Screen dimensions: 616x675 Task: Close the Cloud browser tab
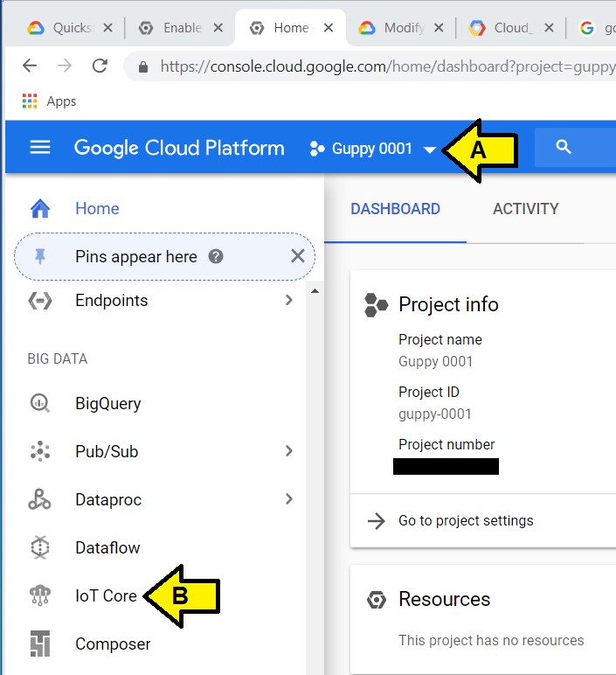click(549, 28)
